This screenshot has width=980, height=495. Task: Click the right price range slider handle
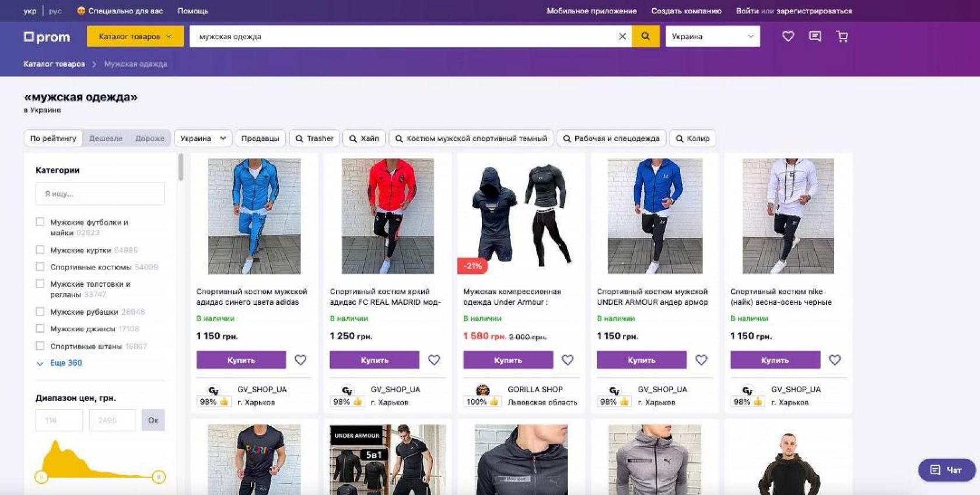[x=159, y=477]
